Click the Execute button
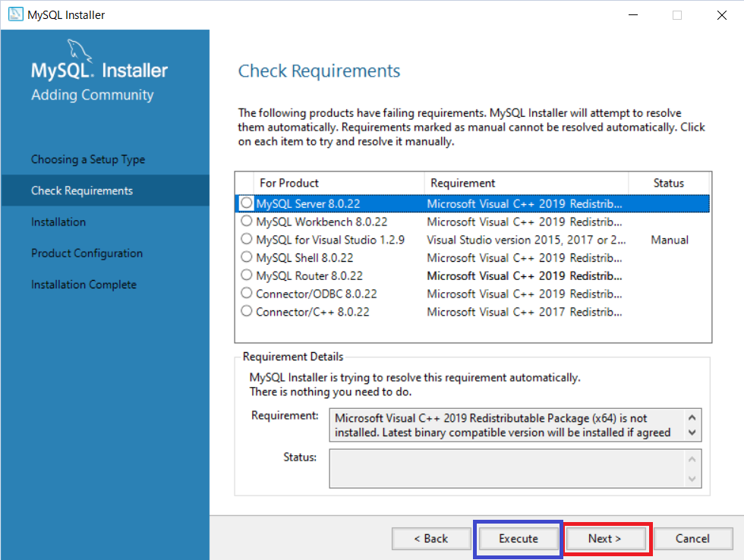744x560 pixels. (518, 539)
